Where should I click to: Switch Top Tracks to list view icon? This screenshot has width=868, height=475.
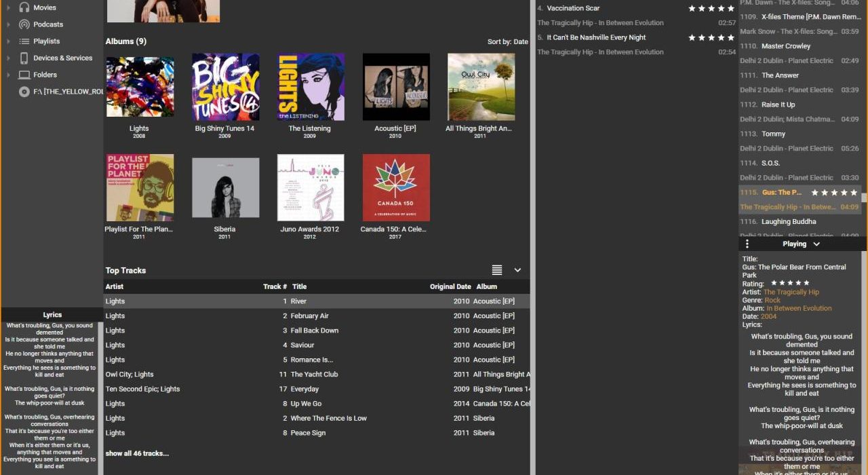[497, 270]
